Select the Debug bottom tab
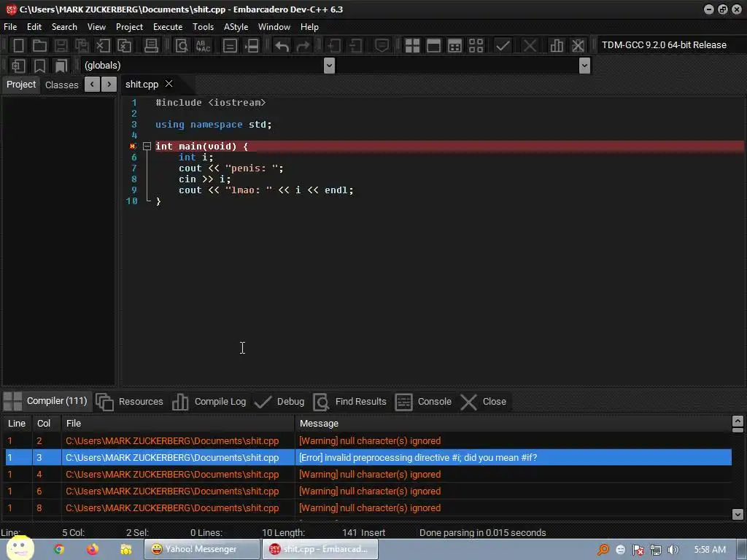 pos(279,402)
